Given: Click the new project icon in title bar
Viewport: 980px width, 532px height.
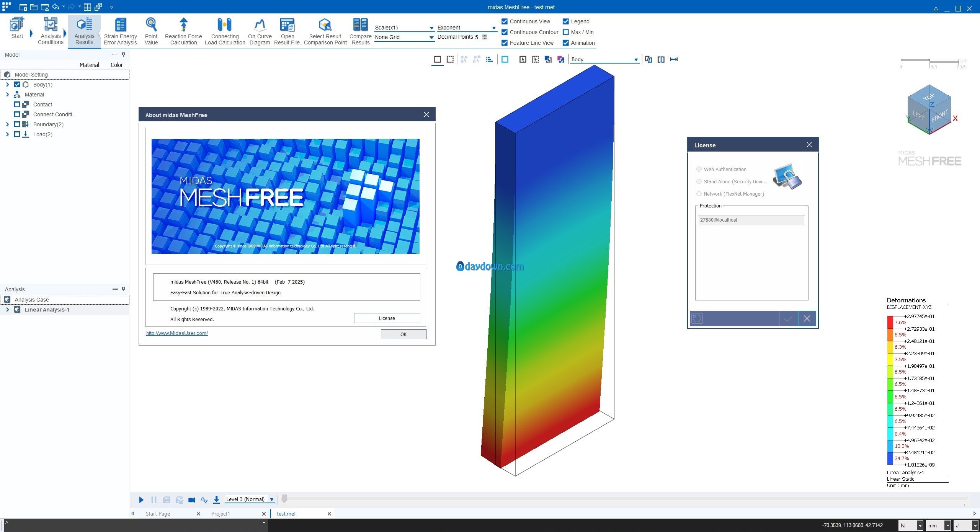Looking at the screenshot, I should click(23, 7).
